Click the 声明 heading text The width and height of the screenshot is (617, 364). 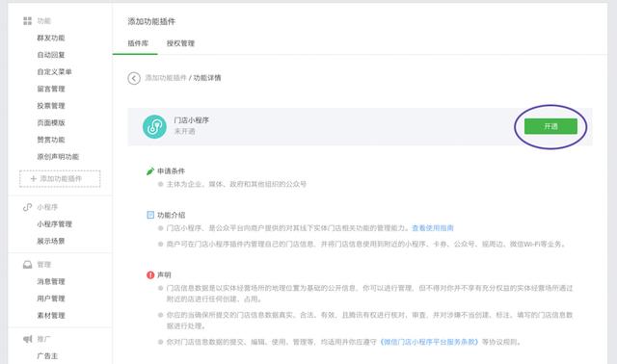click(x=164, y=274)
